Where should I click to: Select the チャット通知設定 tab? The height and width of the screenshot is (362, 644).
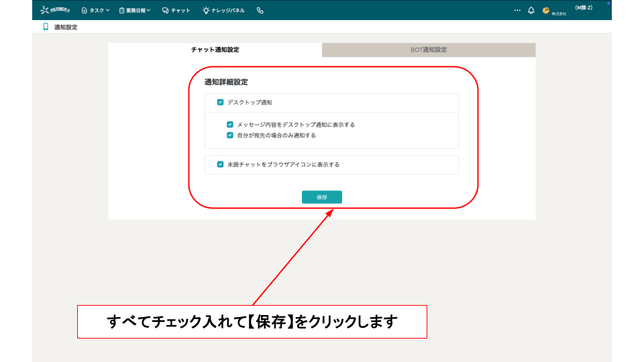click(x=215, y=50)
